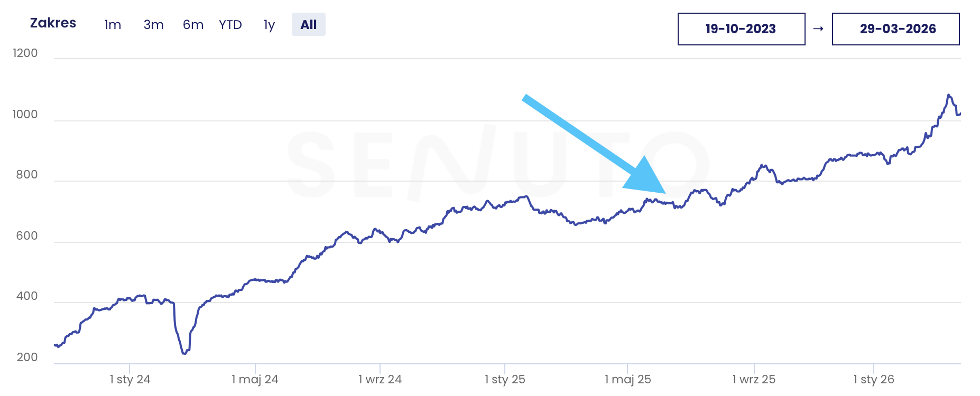Edit end date 29-03-2026 field
Image resolution: width=980 pixels, height=396 pixels.
click(x=895, y=29)
